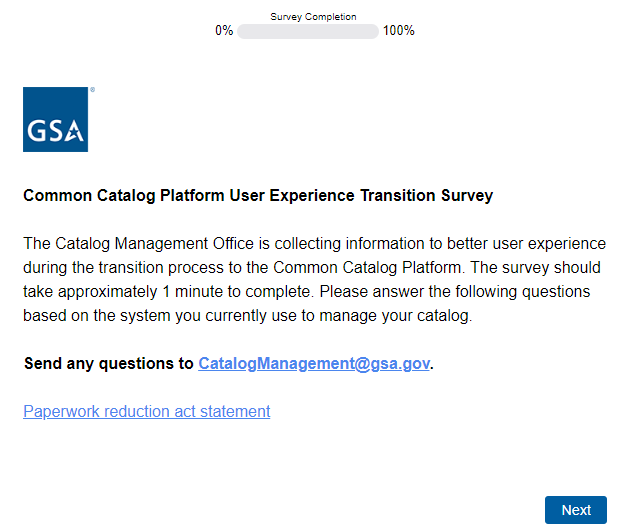Click the 'based on the system' paragraph line
Image resolution: width=621 pixels, height=531 pixels.
[90, 316]
